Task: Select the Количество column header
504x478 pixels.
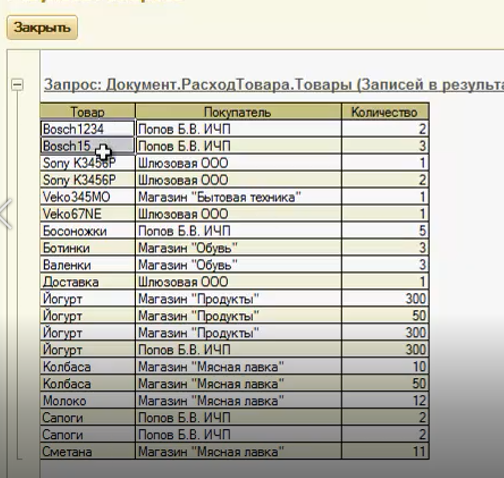Action: coord(385,112)
